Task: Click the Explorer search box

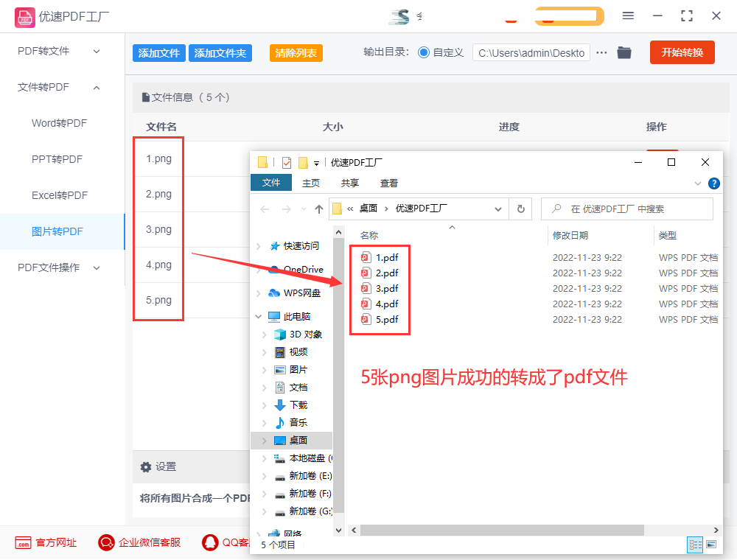Action: point(627,209)
